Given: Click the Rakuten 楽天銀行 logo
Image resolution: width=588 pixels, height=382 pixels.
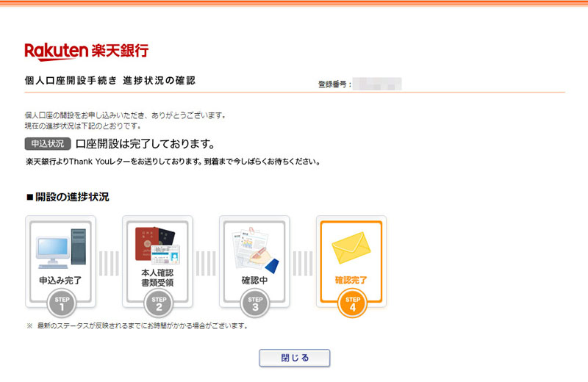Looking at the screenshot, I should tap(87, 51).
